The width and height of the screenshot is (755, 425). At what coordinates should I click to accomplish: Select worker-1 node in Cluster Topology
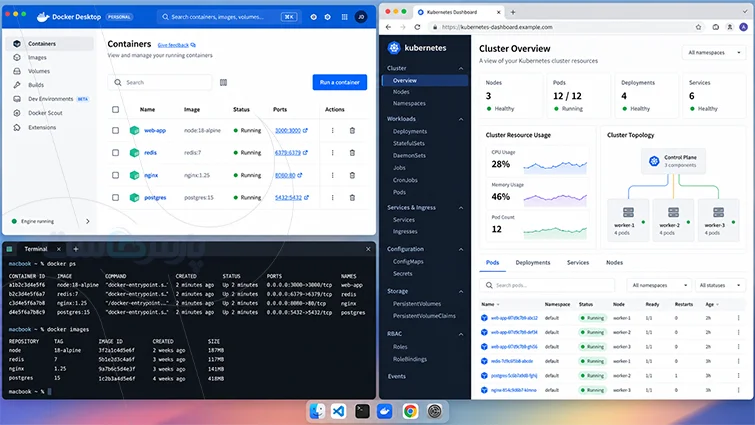click(x=628, y=219)
